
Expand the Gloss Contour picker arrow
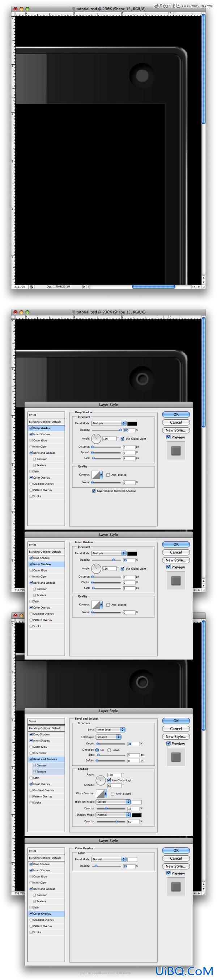click(x=106, y=794)
